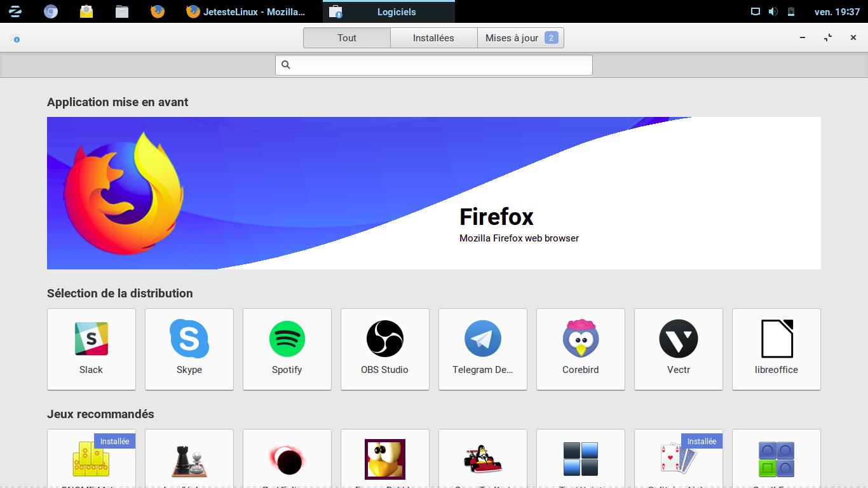
Task: Open the Telegram Desktop app tile
Action: click(x=483, y=349)
